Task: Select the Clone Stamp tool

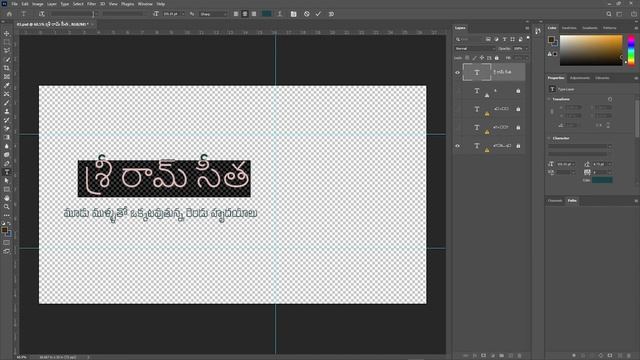Action: pos(7,111)
